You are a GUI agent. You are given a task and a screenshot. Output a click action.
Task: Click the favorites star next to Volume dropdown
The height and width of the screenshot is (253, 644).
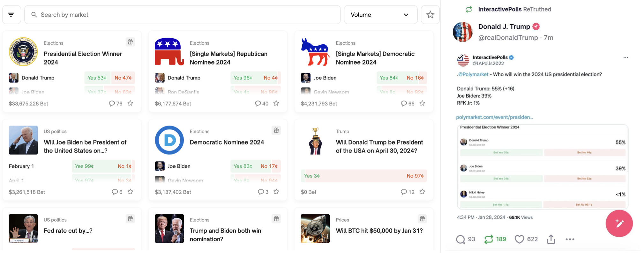[430, 14]
